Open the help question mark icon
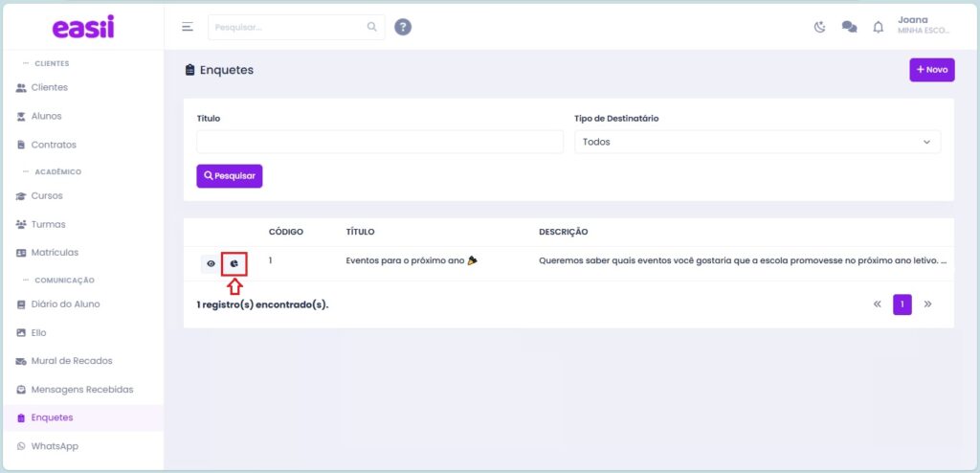 click(403, 27)
